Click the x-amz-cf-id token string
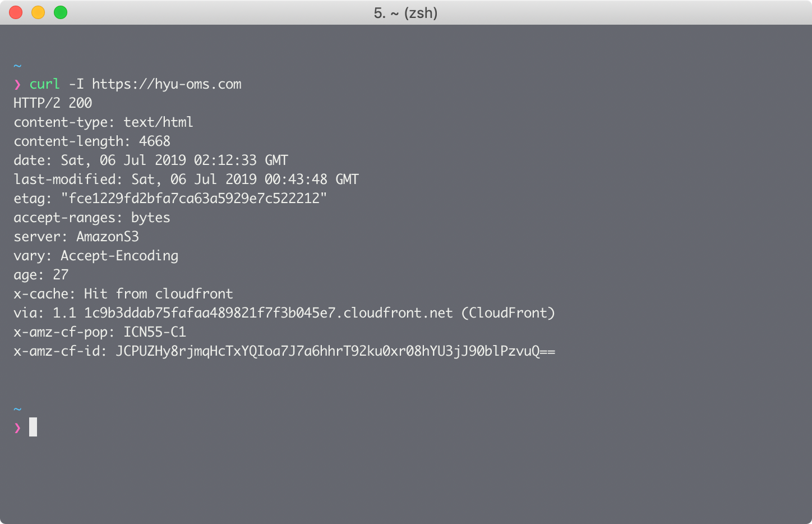Viewport: 812px width, 524px height. 335,351
